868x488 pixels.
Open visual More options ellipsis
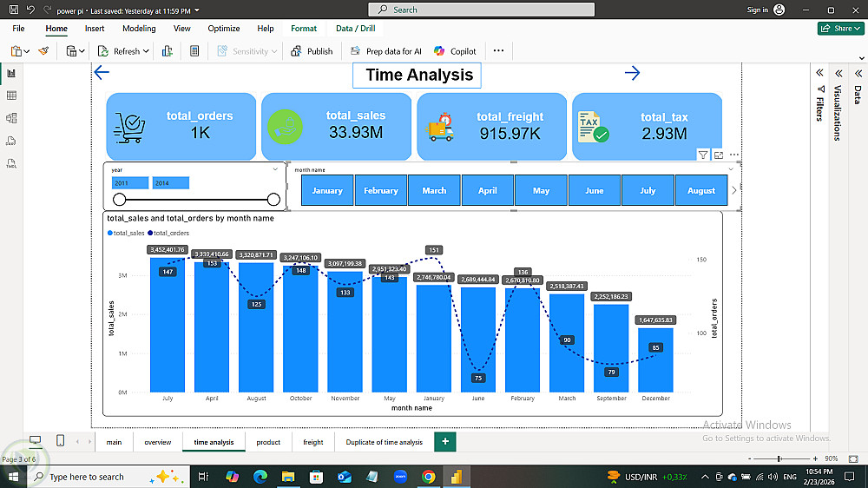[734, 155]
